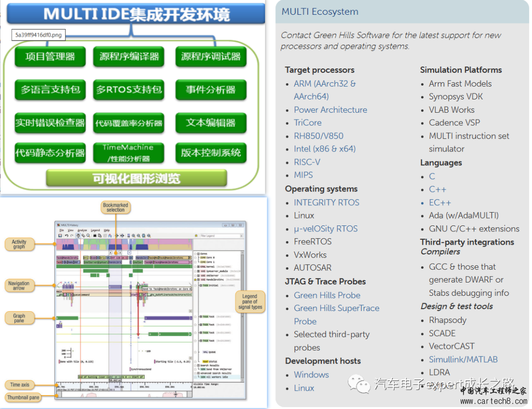Viewport: 532px width, 409px height.
Task: Open the Green Hills SuperTrace Probe link
Action: click(336, 315)
